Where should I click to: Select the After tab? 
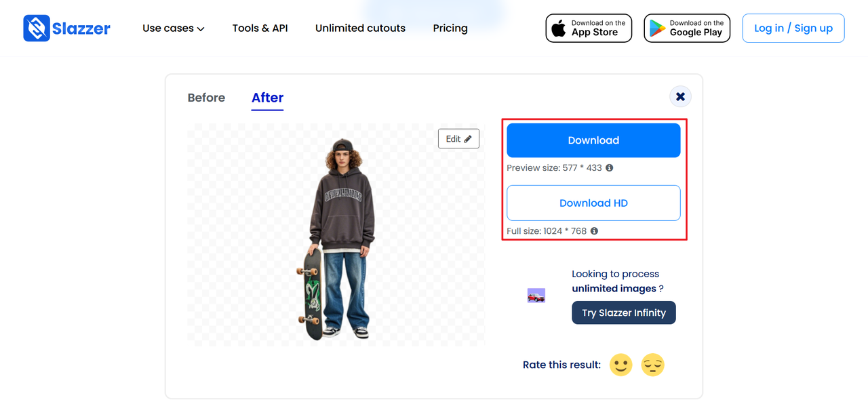[x=267, y=98]
